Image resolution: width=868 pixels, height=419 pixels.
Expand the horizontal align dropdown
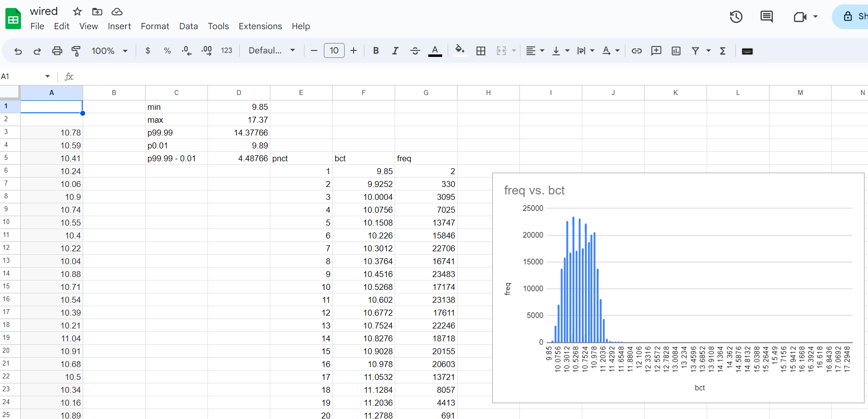tap(535, 51)
